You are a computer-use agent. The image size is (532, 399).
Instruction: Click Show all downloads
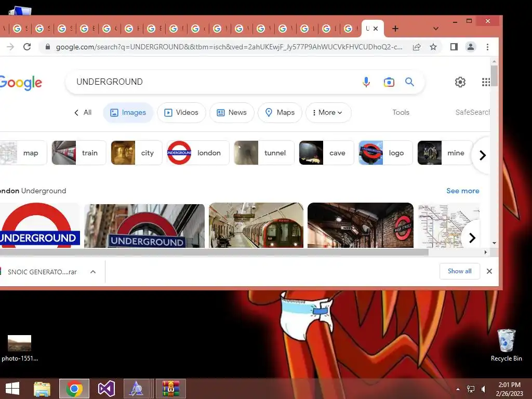coord(460,271)
